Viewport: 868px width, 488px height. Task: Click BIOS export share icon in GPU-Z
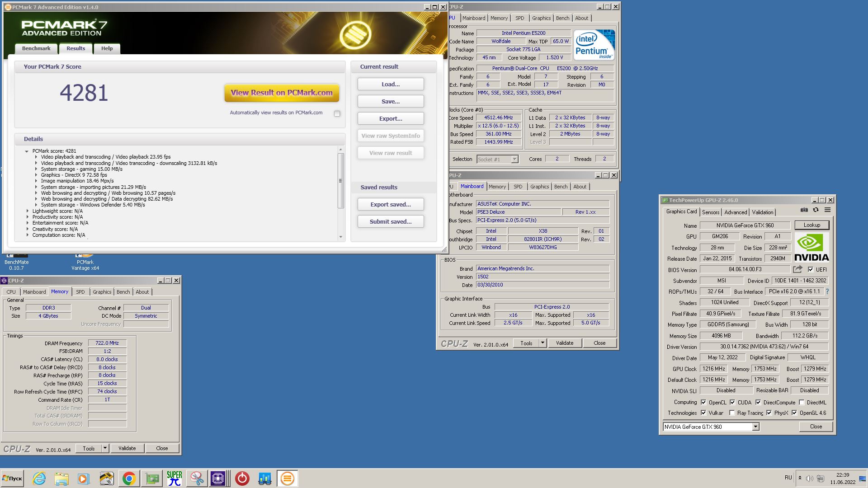point(797,269)
